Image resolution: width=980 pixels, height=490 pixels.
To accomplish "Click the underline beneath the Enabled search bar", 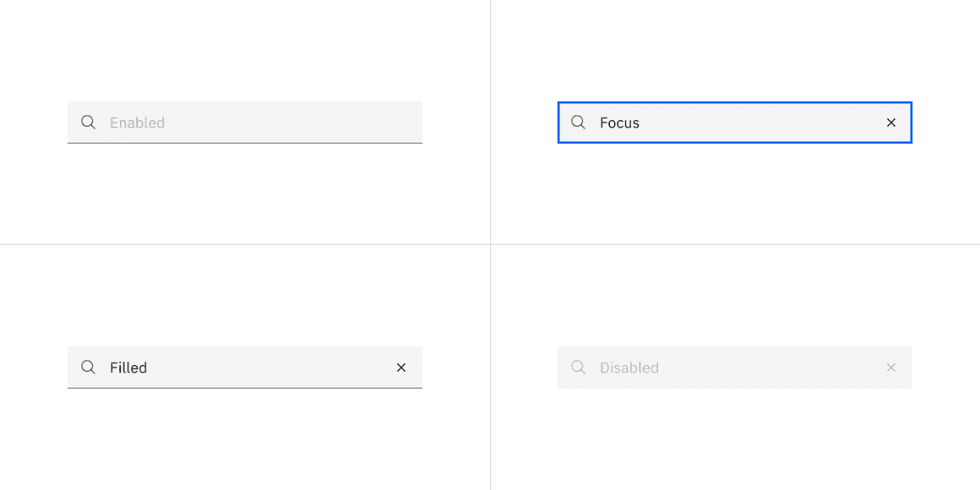I will click(x=244, y=143).
